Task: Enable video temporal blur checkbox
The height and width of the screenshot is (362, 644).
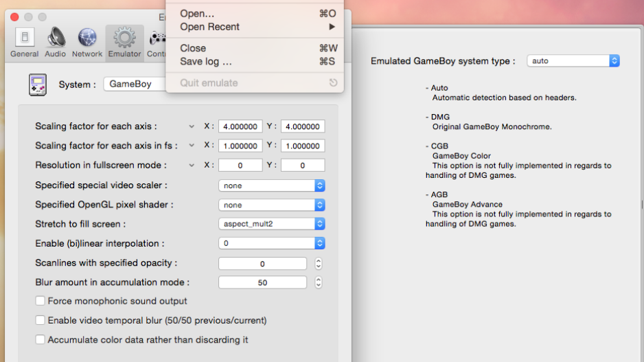Action: pyautogui.click(x=40, y=320)
